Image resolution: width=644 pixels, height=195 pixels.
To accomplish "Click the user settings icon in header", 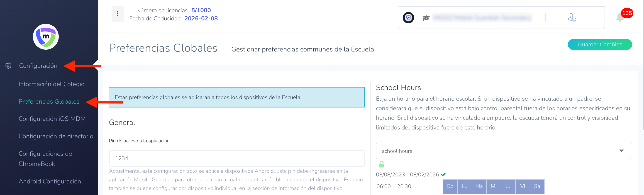I will (x=572, y=17).
